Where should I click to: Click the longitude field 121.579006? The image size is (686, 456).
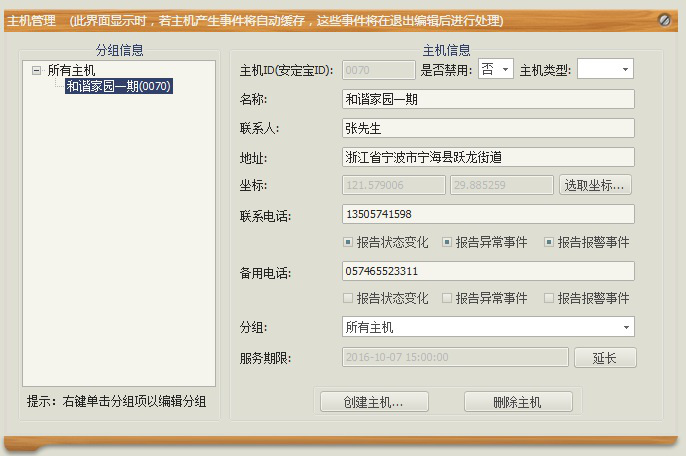pyautogui.click(x=394, y=185)
